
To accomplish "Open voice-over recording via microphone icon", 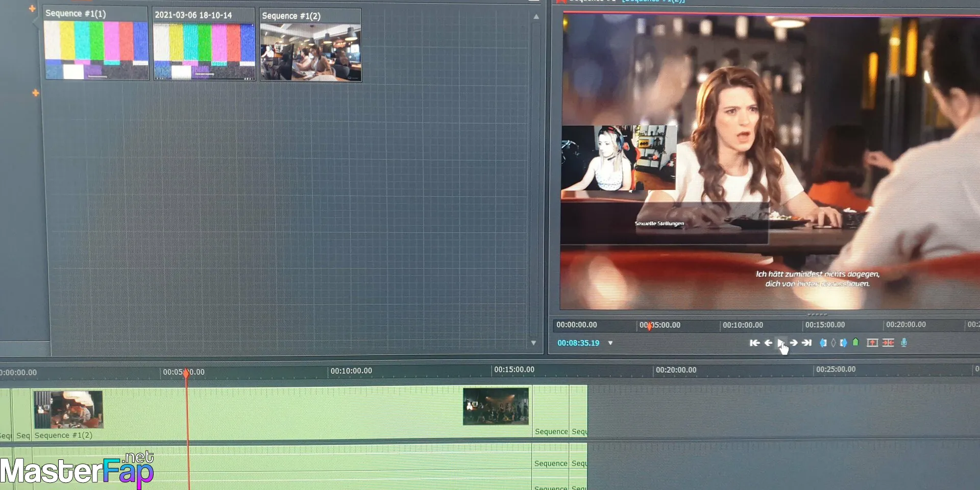I will (904, 343).
